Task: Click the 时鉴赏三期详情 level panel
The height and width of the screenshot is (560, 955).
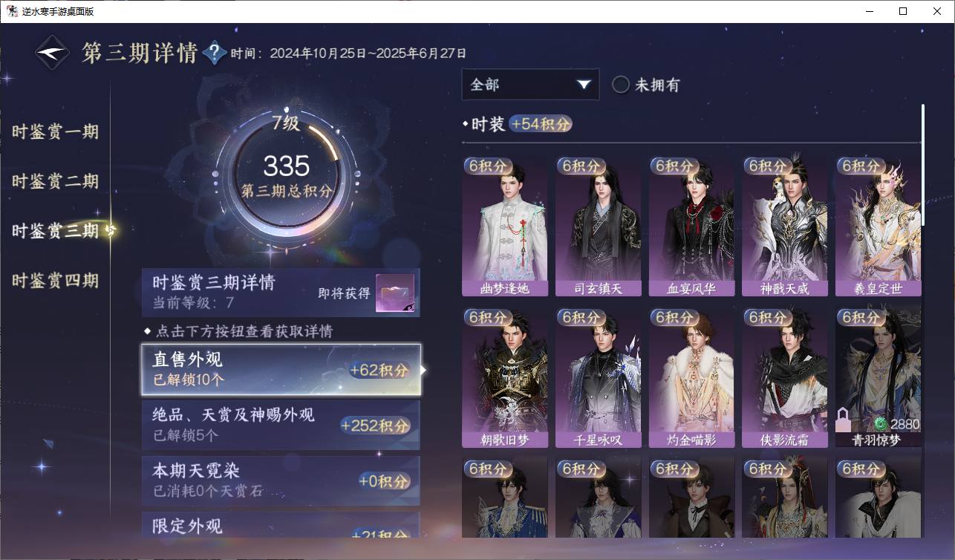Action: tap(281, 293)
